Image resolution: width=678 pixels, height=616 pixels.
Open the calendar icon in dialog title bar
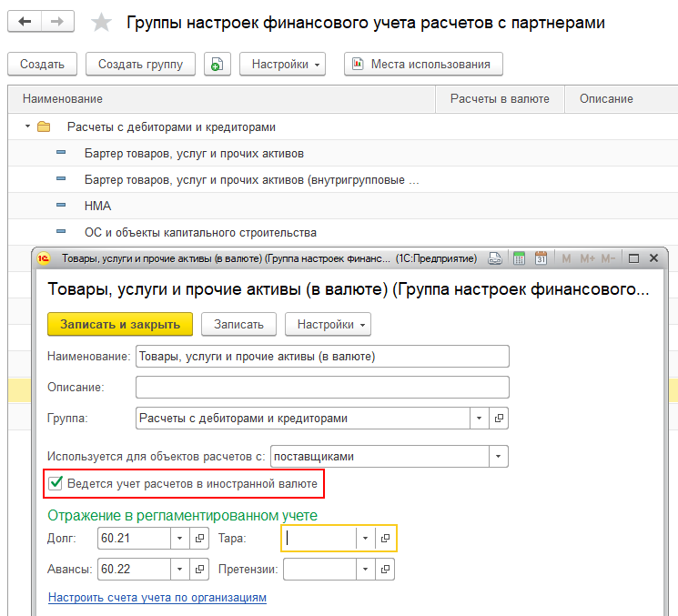point(541,258)
